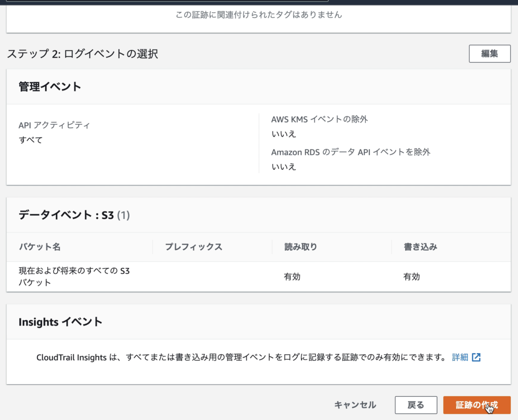Click the プレフィックス column header
518x420 pixels.
point(194,247)
